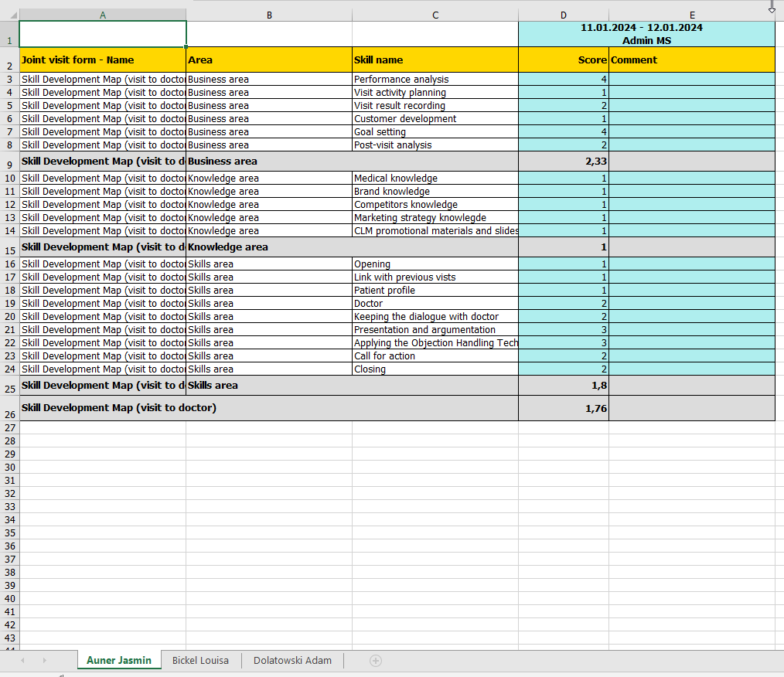Select the Comment cell for Closing row

[x=691, y=369]
